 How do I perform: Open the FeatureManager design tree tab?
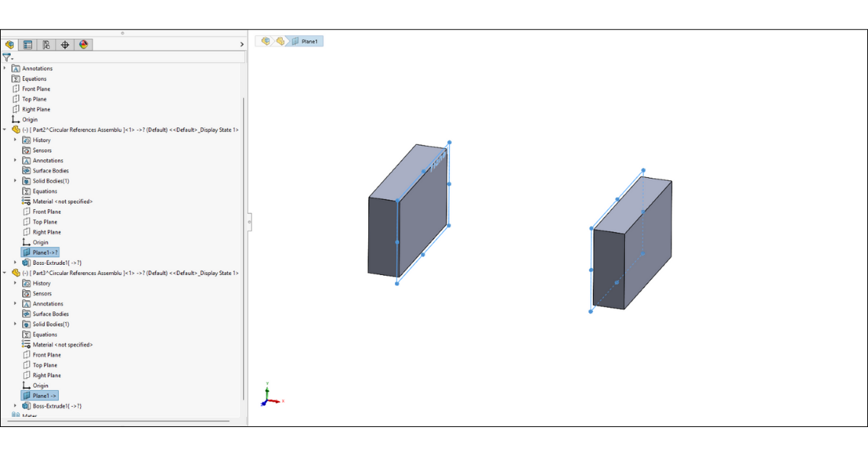[9, 44]
